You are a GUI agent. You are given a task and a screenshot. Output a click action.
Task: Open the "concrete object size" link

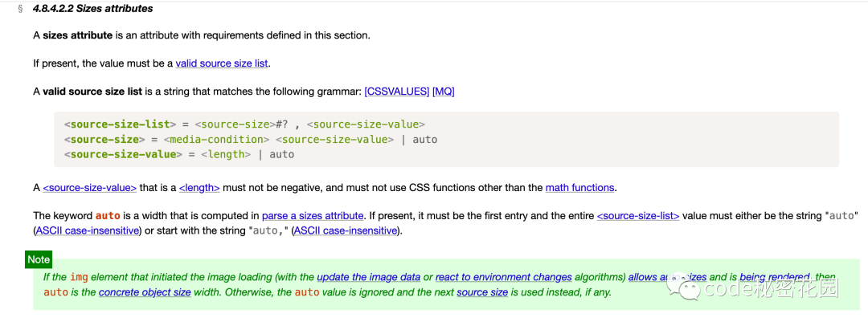(145, 291)
